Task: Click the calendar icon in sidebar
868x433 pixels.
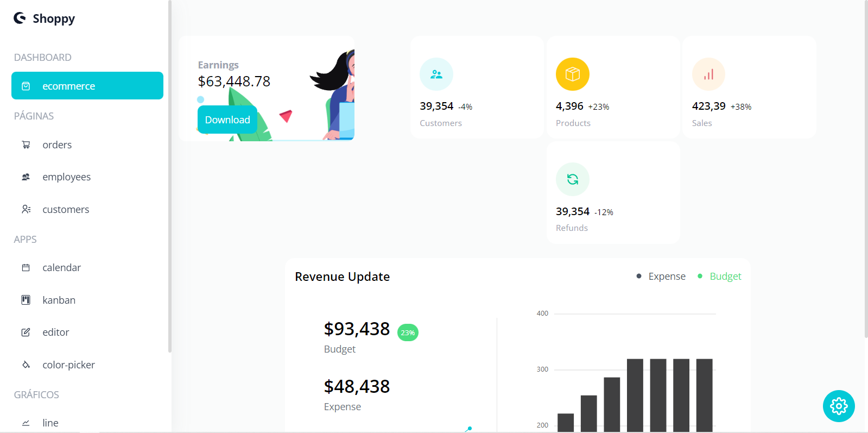Action: 26,267
